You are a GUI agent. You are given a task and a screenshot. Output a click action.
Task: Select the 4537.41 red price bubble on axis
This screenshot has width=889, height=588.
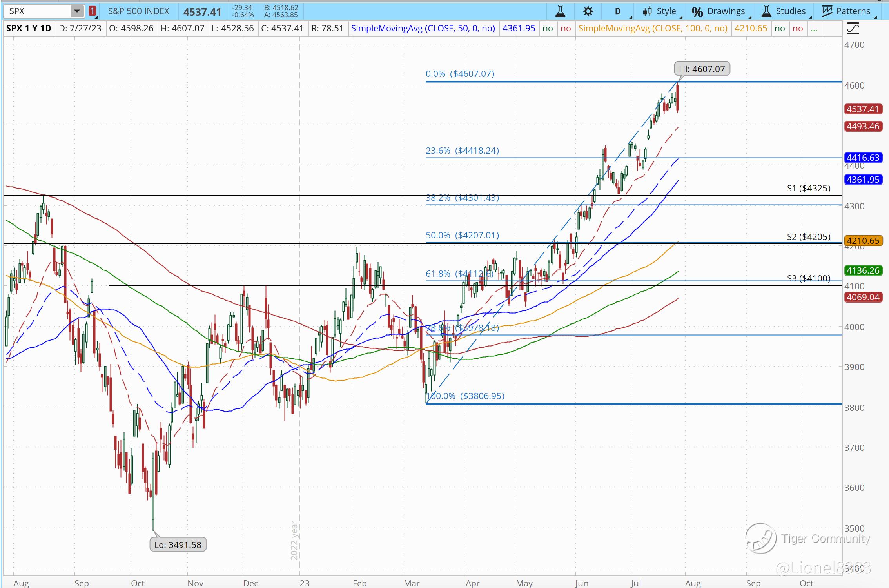[863, 109]
